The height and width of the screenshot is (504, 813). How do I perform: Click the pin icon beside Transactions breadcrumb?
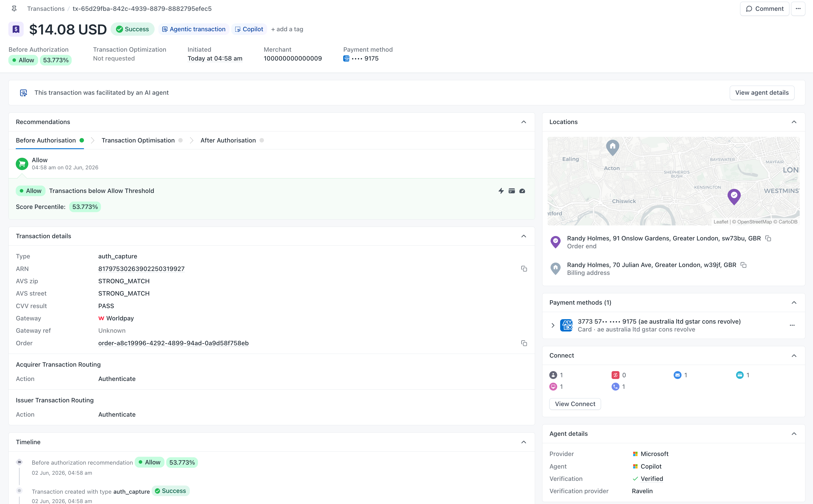click(14, 9)
